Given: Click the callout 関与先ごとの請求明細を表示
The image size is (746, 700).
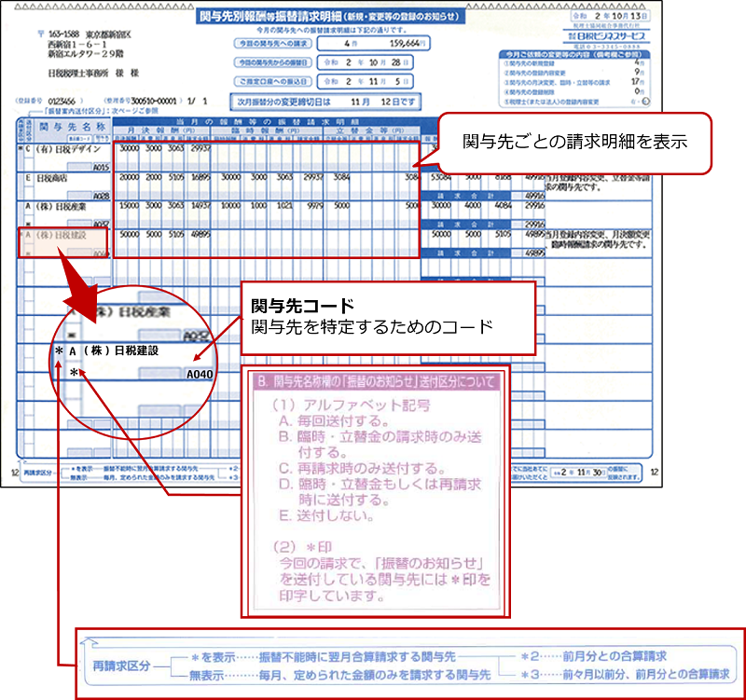Looking at the screenshot, I should [x=574, y=142].
